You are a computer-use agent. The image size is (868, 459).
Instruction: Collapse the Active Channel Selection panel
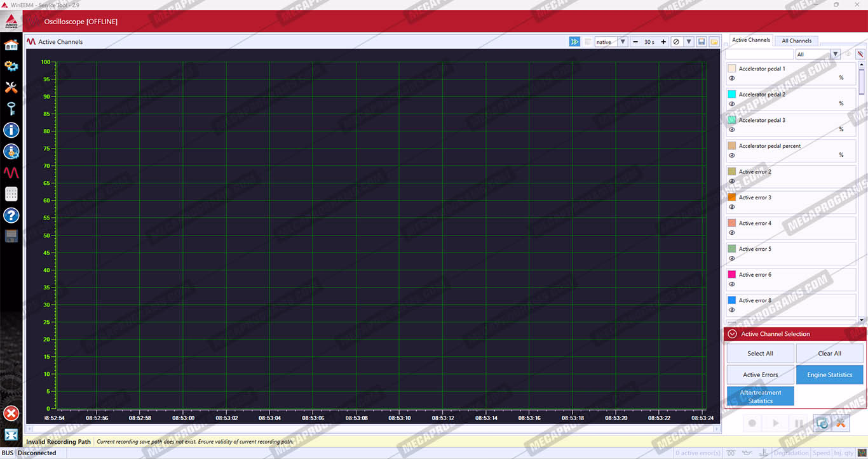pos(733,334)
